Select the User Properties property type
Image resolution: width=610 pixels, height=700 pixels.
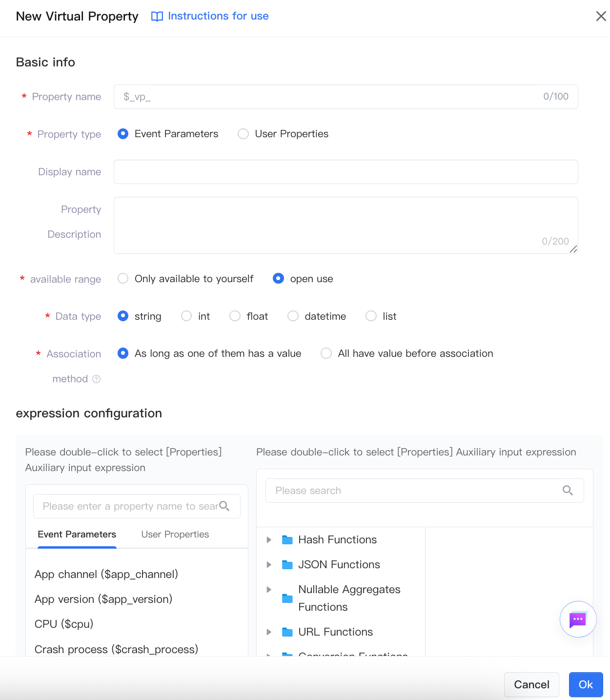point(243,134)
